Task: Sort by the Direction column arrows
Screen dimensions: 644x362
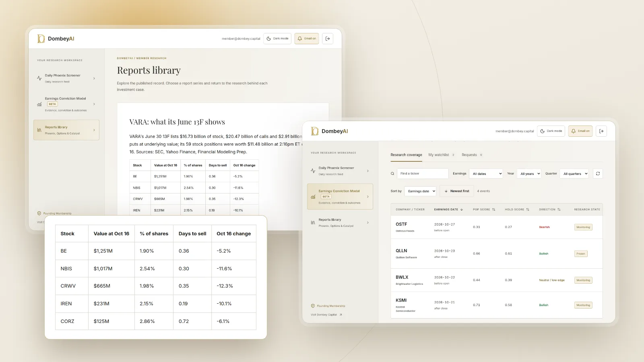Action: 559,210
